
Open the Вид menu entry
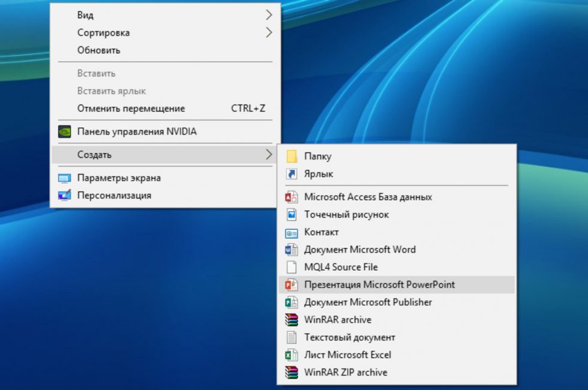[165, 15]
